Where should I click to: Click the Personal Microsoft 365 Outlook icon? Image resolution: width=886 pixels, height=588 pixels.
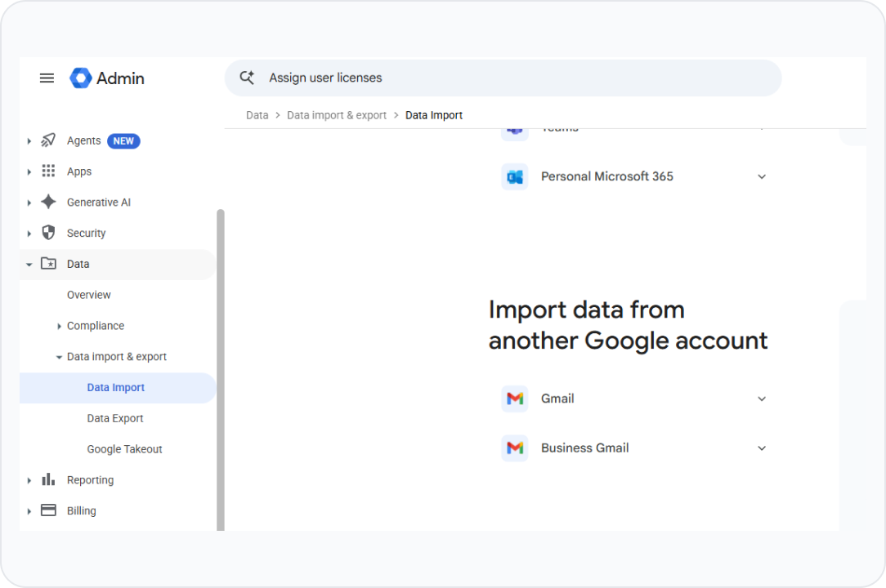[515, 176]
